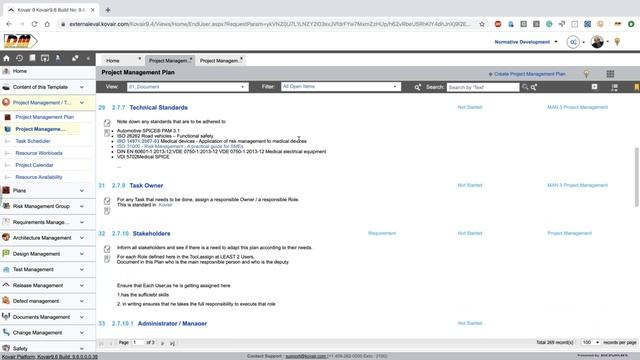Click the ISO 31000 Risk Management link
This screenshot has height=360, width=640.
point(180,146)
